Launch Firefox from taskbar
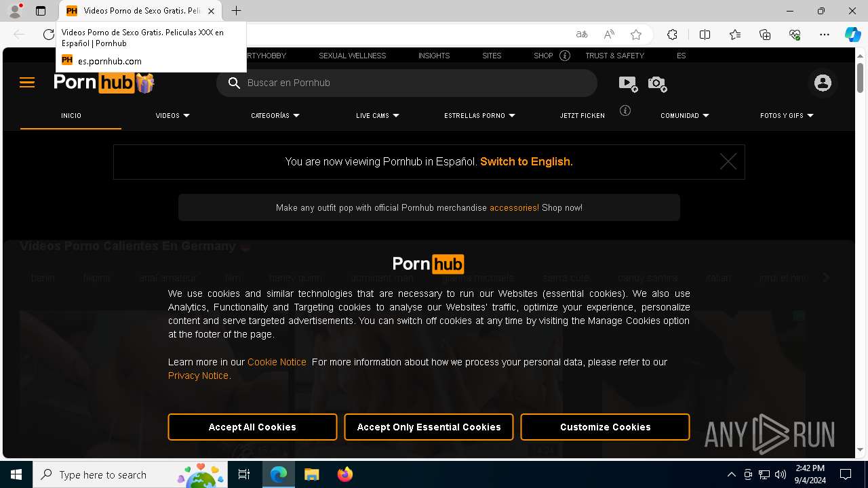This screenshot has width=868, height=488. pos(344,474)
